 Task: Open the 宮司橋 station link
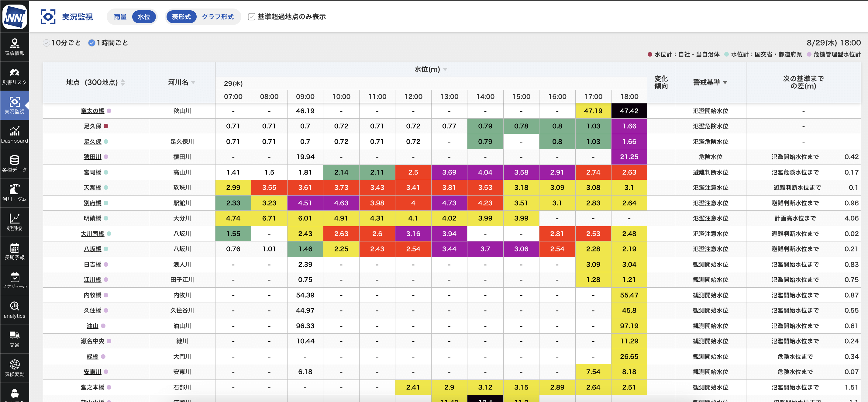pos(92,172)
